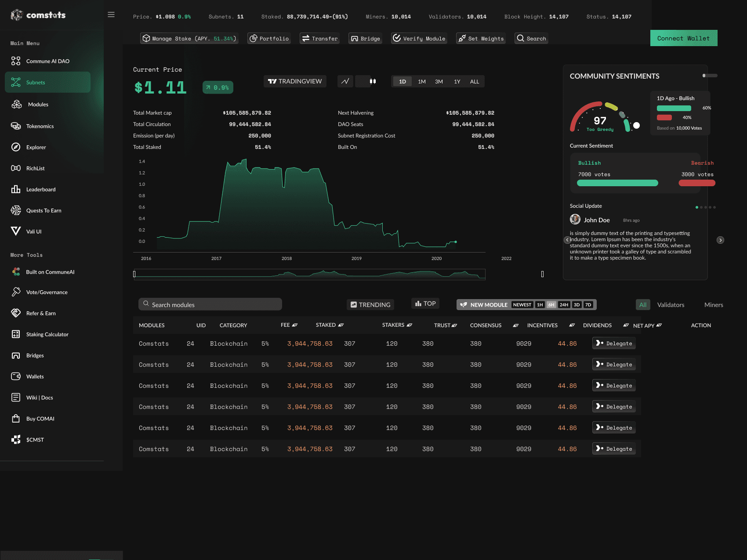The image size is (747, 560).
Task: Open Refer & Earn handshake icon
Action: click(x=16, y=313)
